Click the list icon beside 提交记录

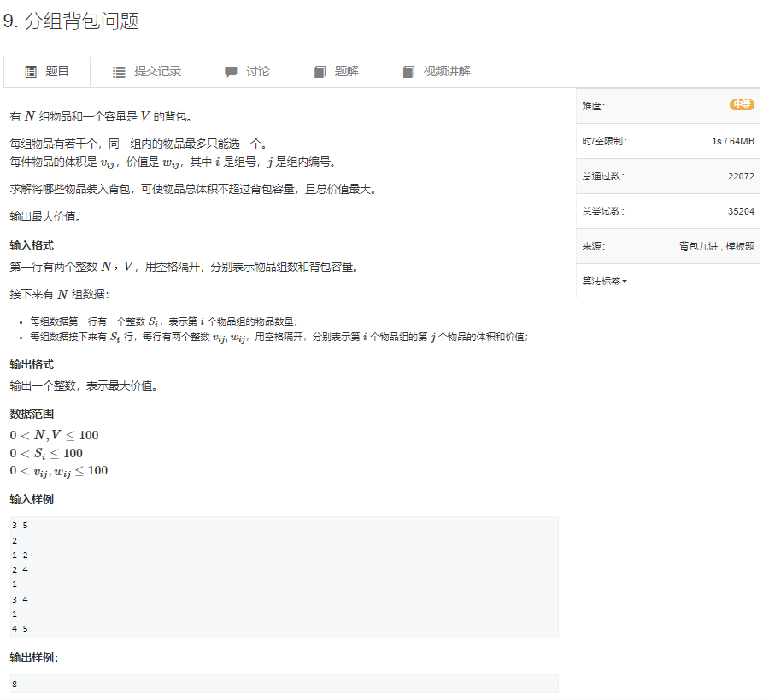[x=120, y=71]
